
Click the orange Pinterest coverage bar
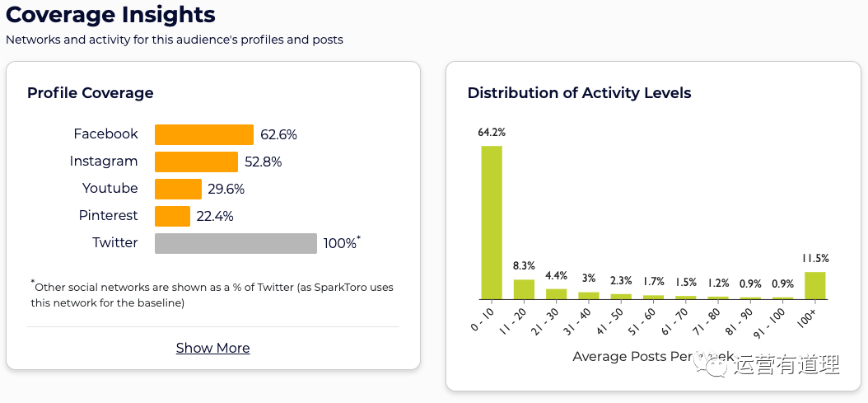172,216
